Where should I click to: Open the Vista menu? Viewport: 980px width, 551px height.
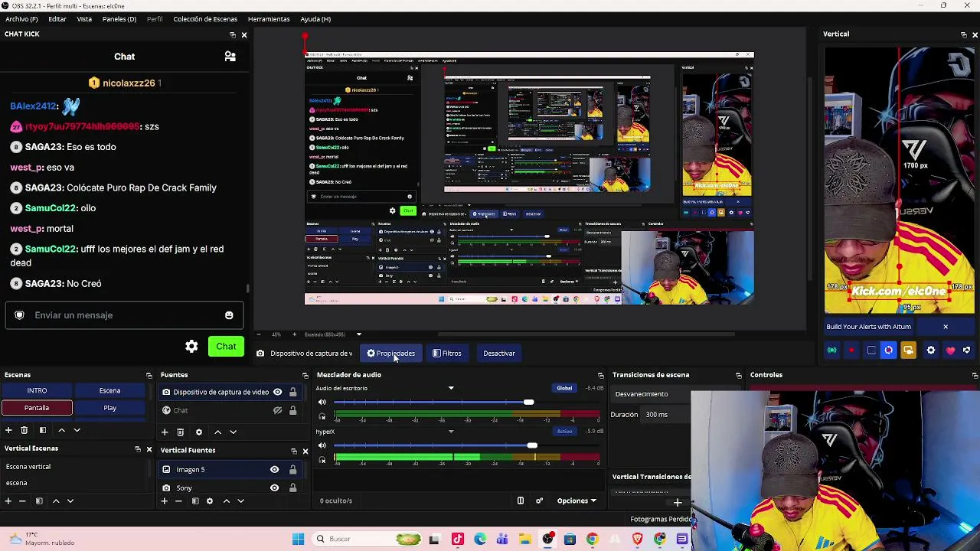coord(84,19)
